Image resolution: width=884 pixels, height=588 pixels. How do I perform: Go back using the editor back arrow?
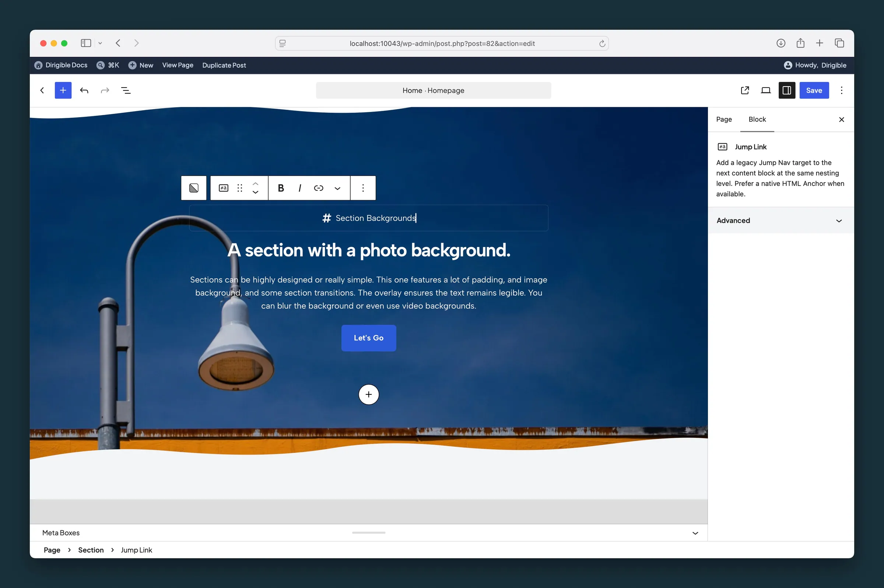42,90
